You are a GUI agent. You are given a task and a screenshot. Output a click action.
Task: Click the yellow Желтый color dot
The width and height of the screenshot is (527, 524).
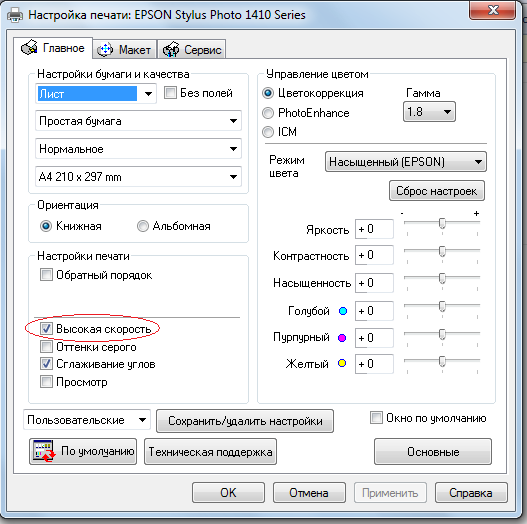[x=342, y=364]
